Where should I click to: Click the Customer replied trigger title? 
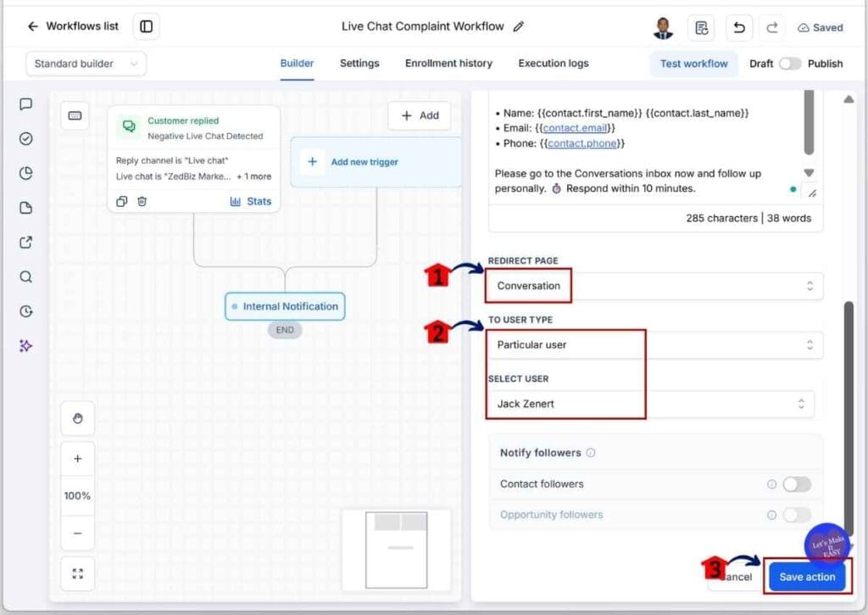tap(183, 120)
